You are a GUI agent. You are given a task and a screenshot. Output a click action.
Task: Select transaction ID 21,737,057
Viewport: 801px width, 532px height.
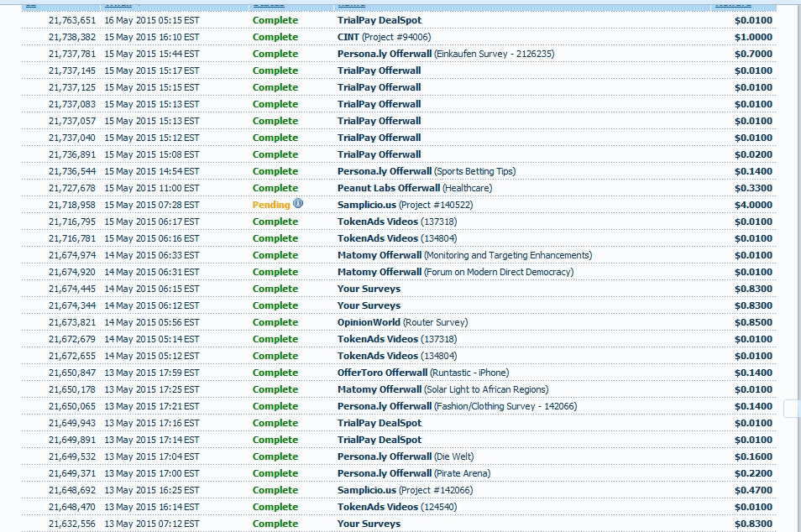tap(72, 121)
